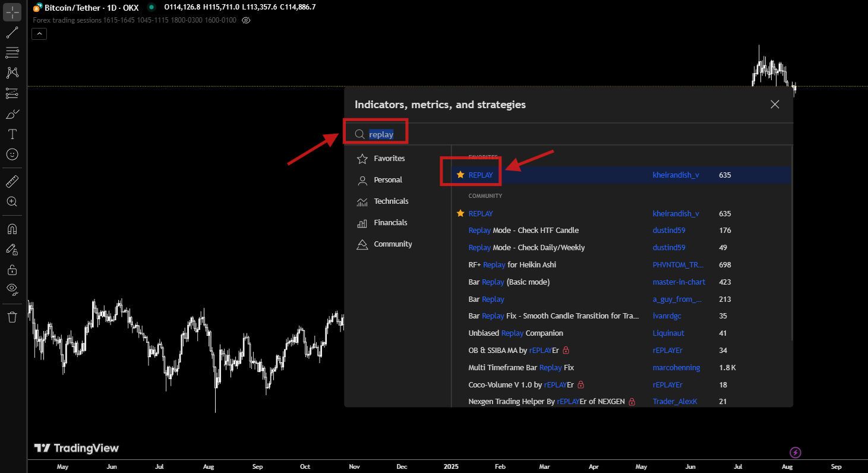
Task: Click the Forex trading sessions legend text
Action: tap(135, 20)
